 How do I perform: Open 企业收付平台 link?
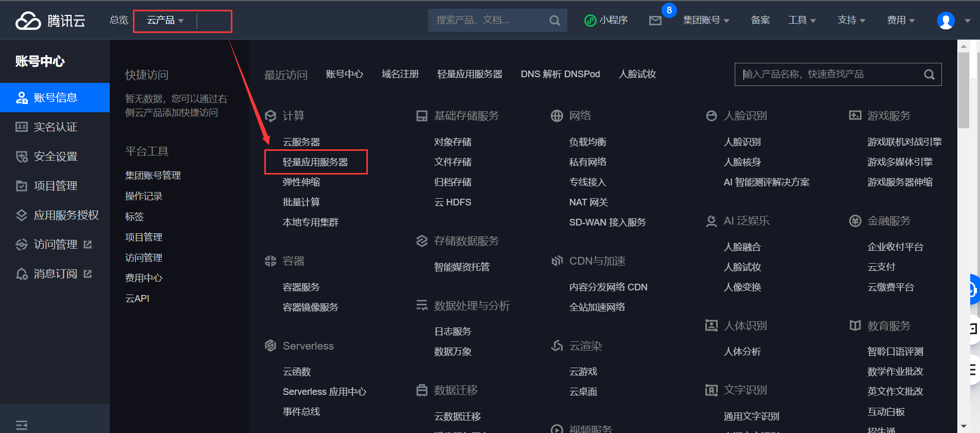click(x=895, y=247)
